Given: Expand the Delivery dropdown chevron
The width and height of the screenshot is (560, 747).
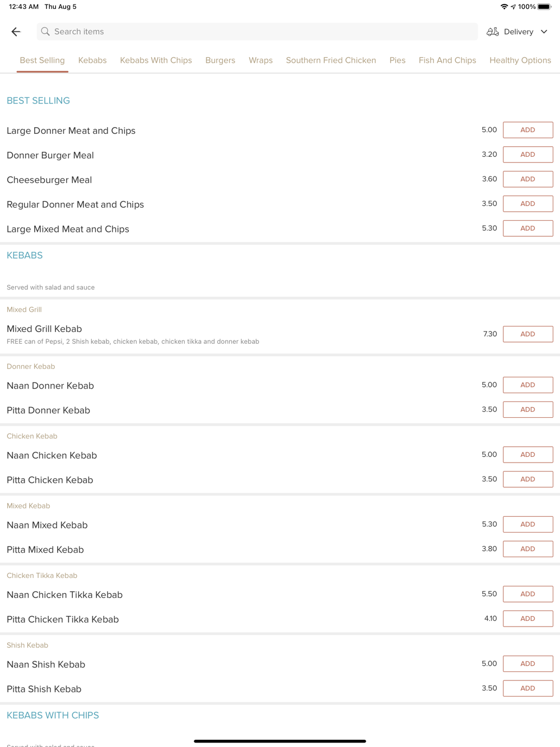Looking at the screenshot, I should point(544,32).
